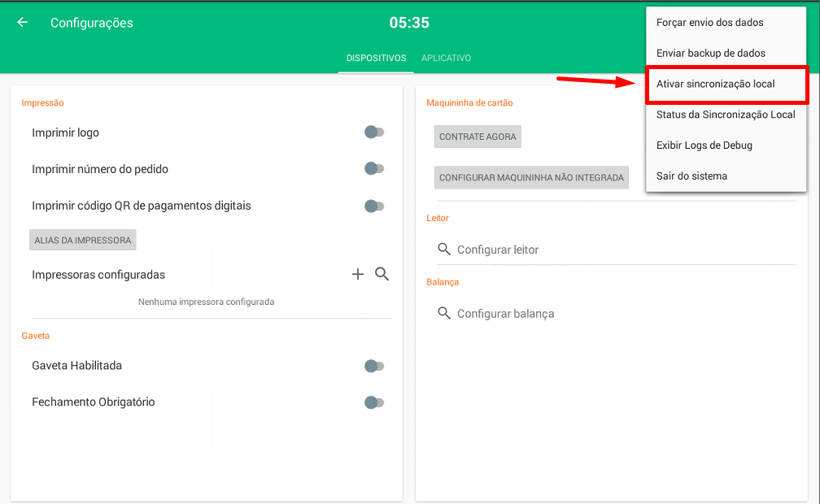The height and width of the screenshot is (504, 820).
Task: Select Sair do sistema
Action: (726, 176)
